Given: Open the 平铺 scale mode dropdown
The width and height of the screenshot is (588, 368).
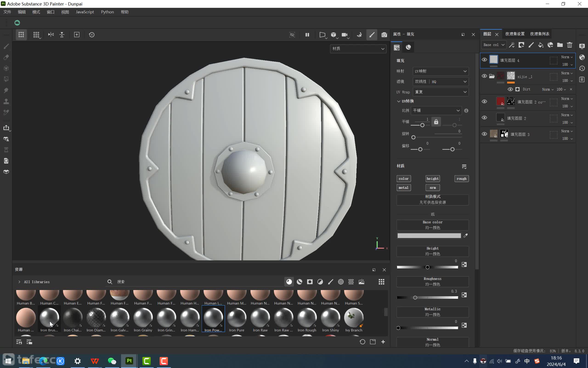Looking at the screenshot, I should coord(436,110).
